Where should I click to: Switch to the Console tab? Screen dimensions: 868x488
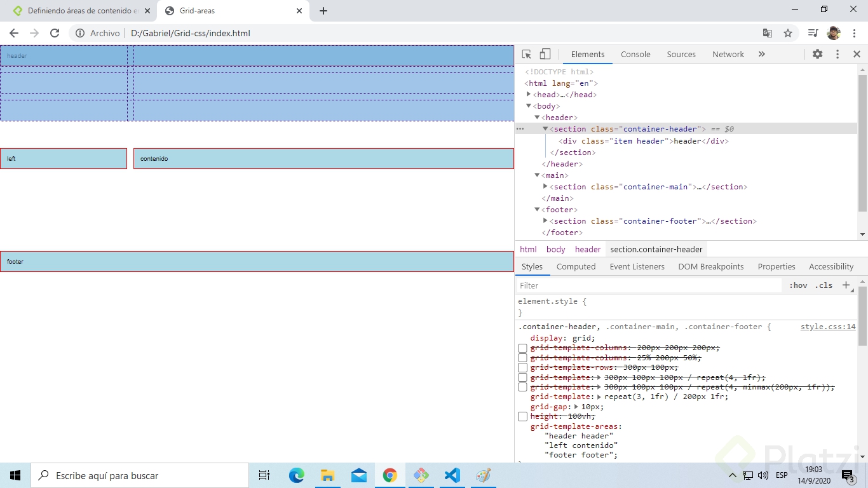[635, 54]
